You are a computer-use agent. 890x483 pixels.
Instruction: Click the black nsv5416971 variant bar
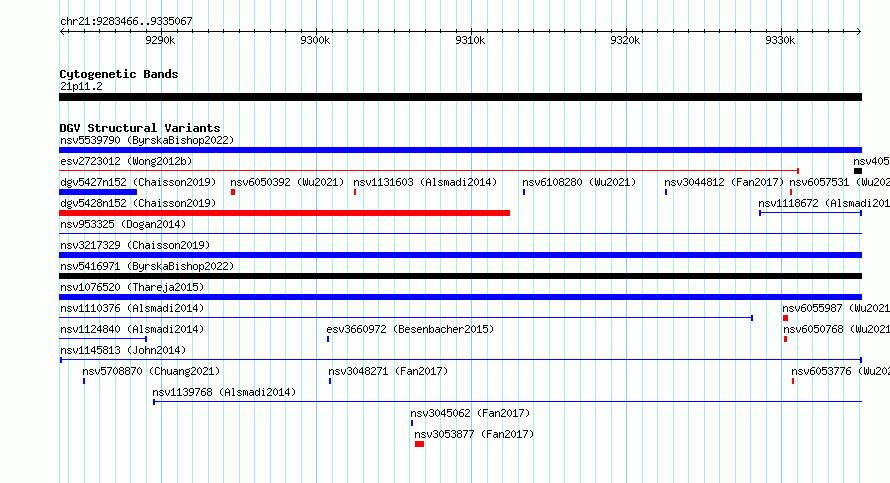460,276
